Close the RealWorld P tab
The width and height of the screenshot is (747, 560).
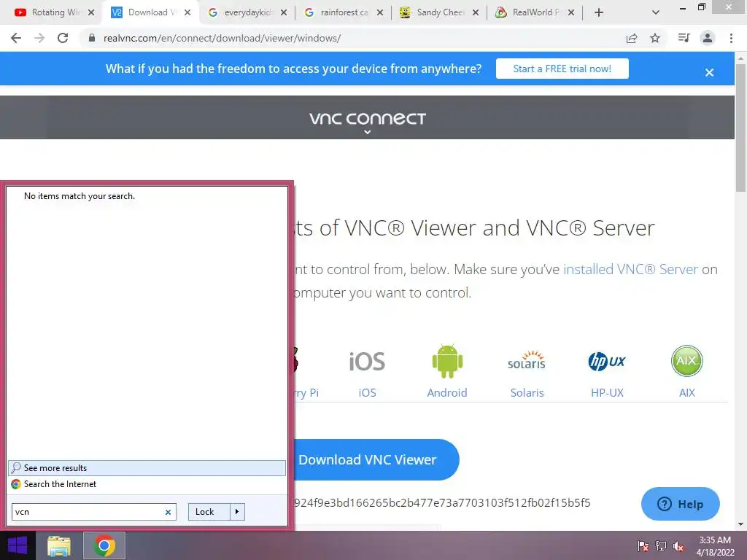571,13
